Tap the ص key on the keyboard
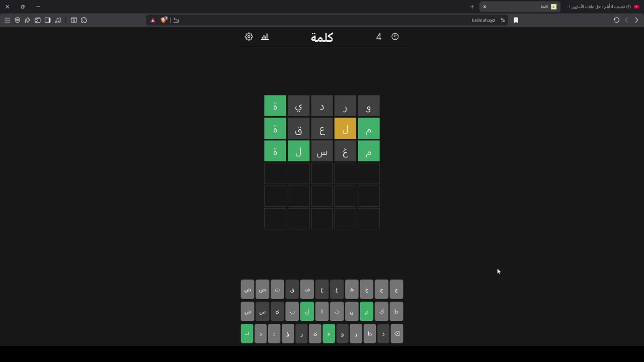The height and width of the screenshot is (362, 644). pyautogui.click(x=263, y=290)
